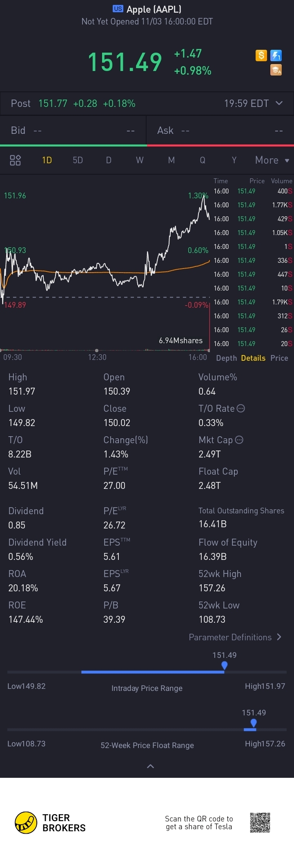Open Parameter Definitions link

pyautogui.click(x=235, y=637)
